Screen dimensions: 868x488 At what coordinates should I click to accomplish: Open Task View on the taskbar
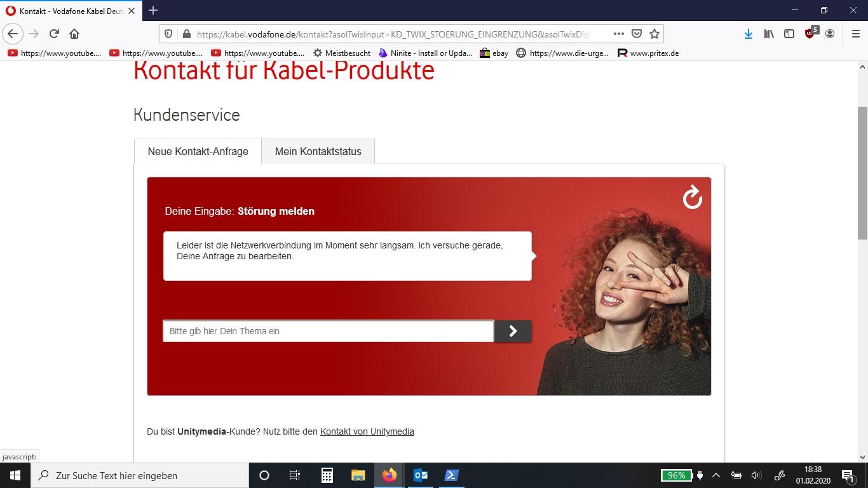click(x=295, y=475)
